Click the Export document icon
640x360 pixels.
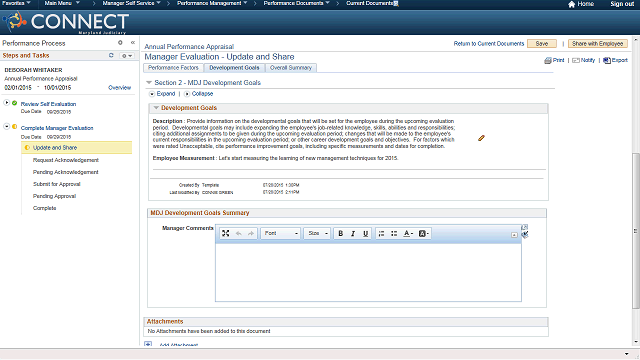[607, 60]
